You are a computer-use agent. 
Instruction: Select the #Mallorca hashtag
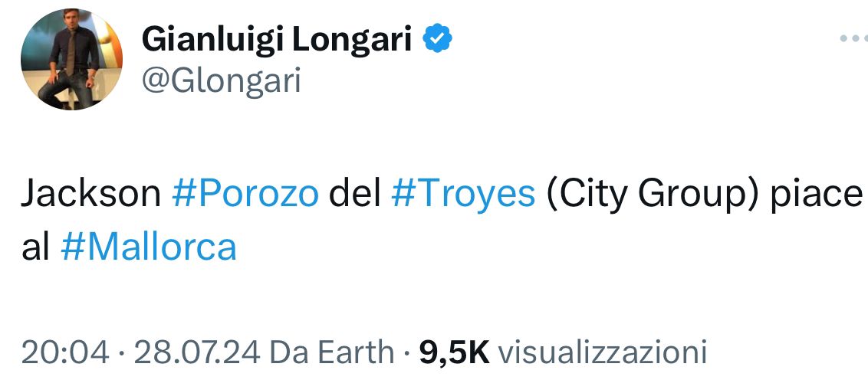coord(148,247)
